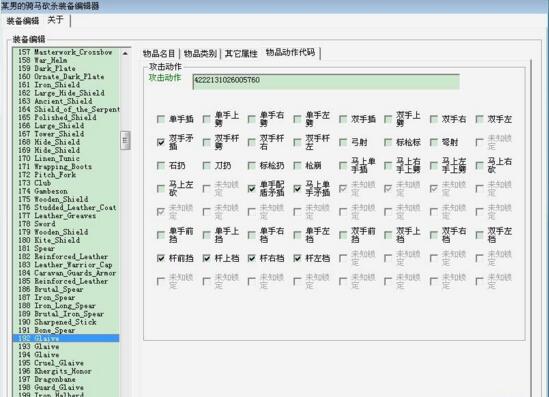
Task: Uncheck the 杆前挡 checkbox
Action: pyautogui.click(x=161, y=258)
